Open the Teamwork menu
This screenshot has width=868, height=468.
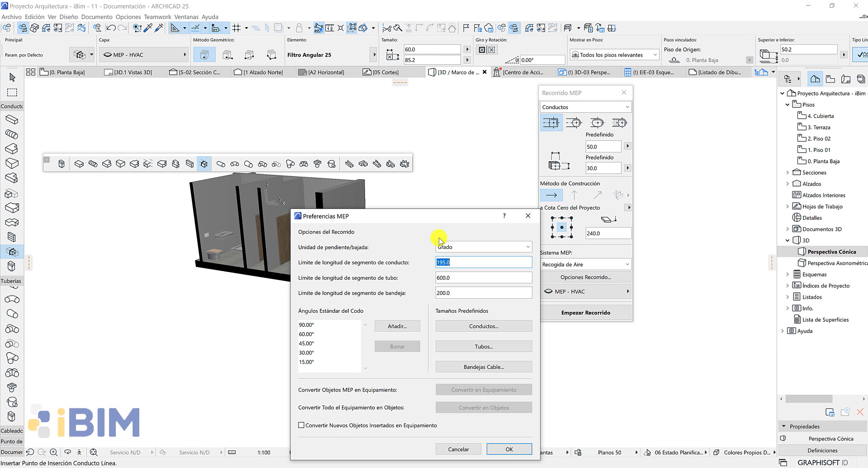[x=157, y=17]
